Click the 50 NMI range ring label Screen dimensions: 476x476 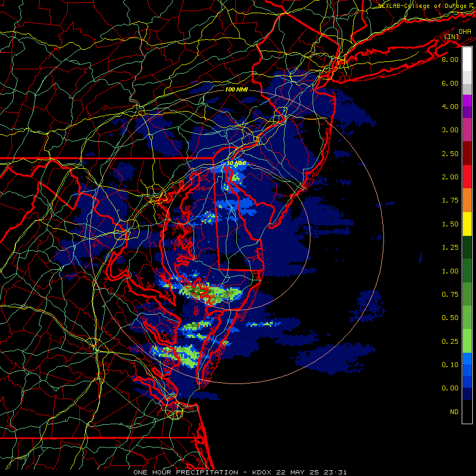[x=237, y=163]
